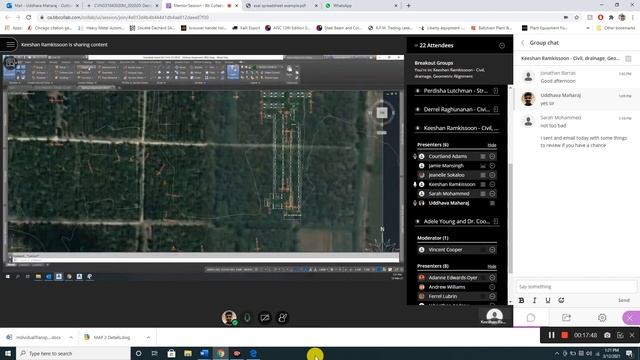The width and height of the screenshot is (640, 360).
Task: Toggle bold formatting in chat
Action: (521, 300)
